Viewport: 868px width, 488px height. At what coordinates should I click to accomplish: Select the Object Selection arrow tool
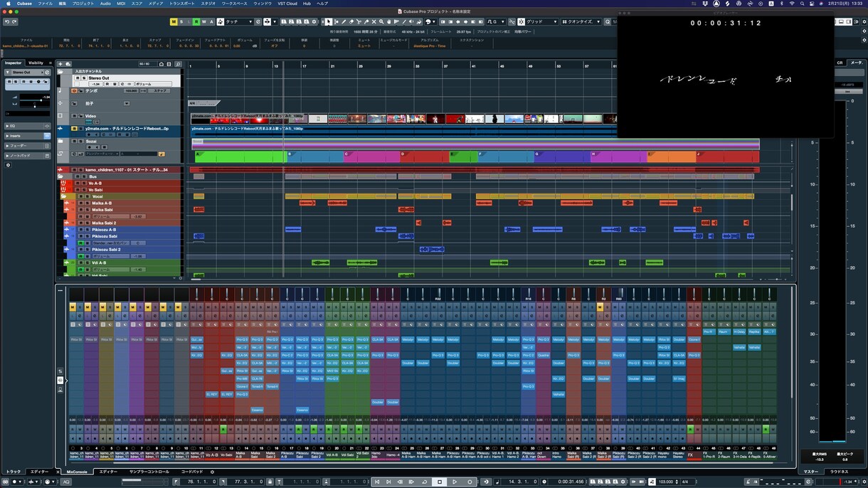(328, 22)
